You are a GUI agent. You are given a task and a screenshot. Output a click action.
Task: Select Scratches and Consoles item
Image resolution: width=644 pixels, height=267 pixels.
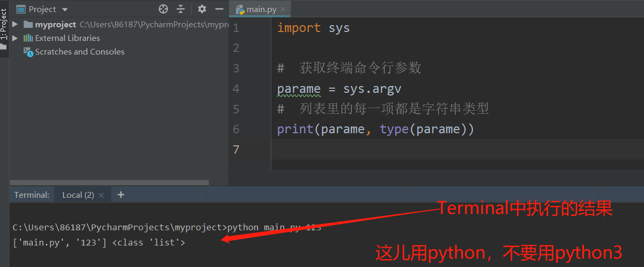(80, 52)
